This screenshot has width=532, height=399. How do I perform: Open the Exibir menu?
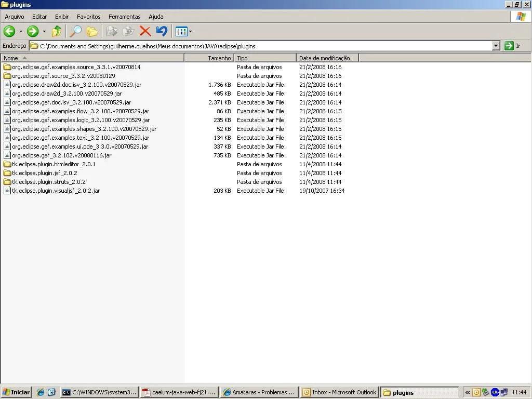(62, 17)
